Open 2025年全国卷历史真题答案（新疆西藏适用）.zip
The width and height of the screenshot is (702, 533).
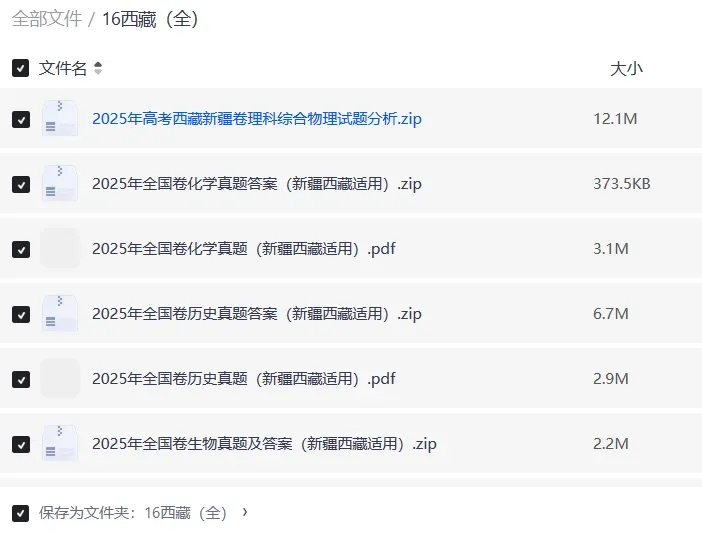(x=257, y=314)
